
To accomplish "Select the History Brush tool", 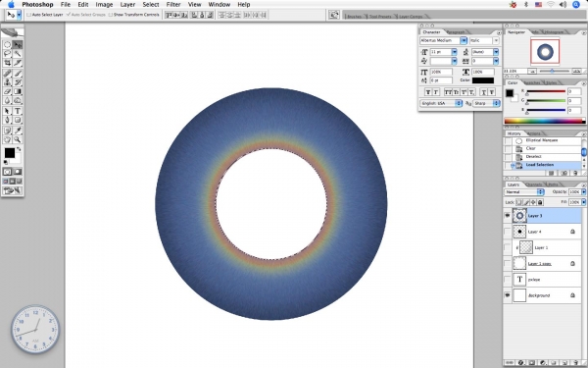I will coord(18,82).
